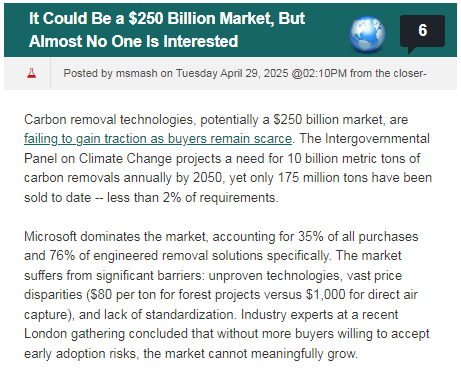Visit author msmash's profile name

[136, 73]
